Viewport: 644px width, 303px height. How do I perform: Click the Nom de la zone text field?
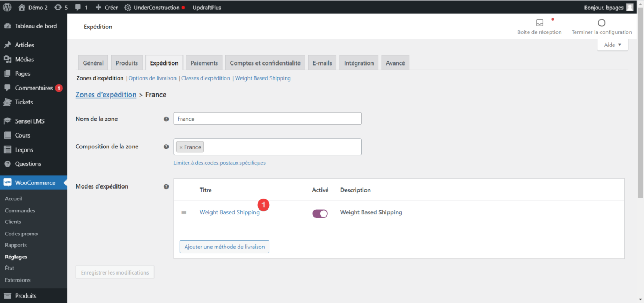pyautogui.click(x=267, y=119)
